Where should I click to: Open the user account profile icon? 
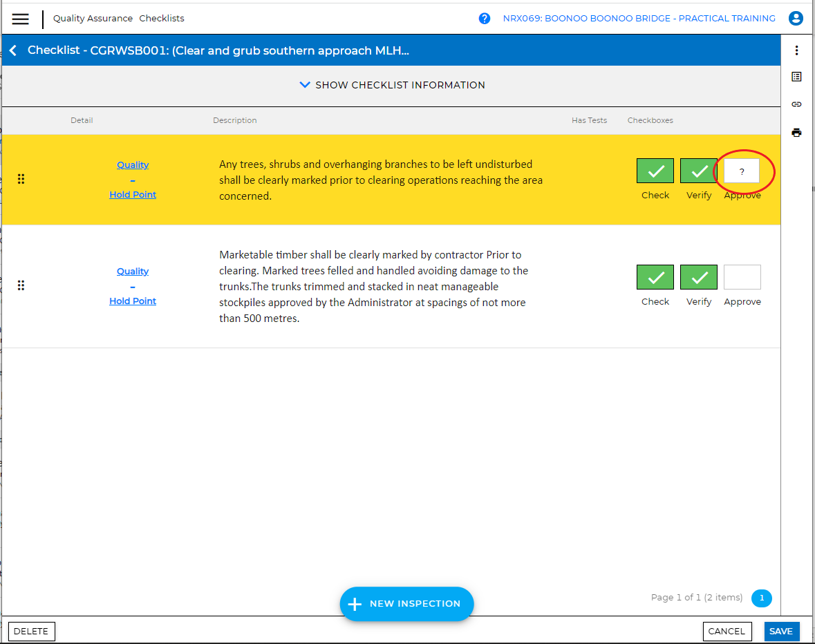[x=796, y=19]
